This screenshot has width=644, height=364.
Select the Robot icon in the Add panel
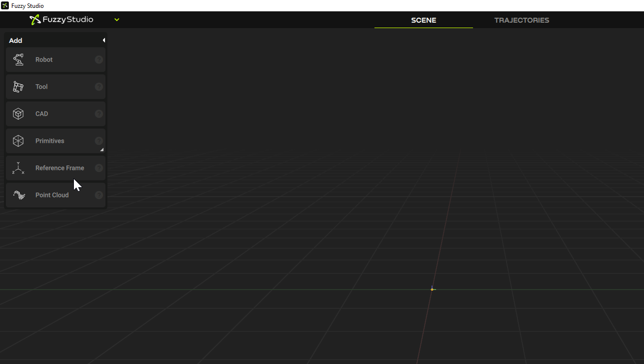pos(18,59)
